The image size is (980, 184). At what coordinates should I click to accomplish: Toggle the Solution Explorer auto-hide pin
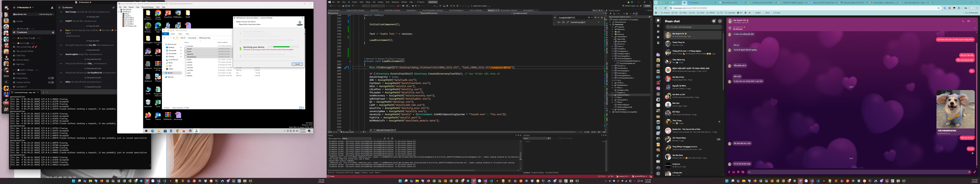coord(649,10)
